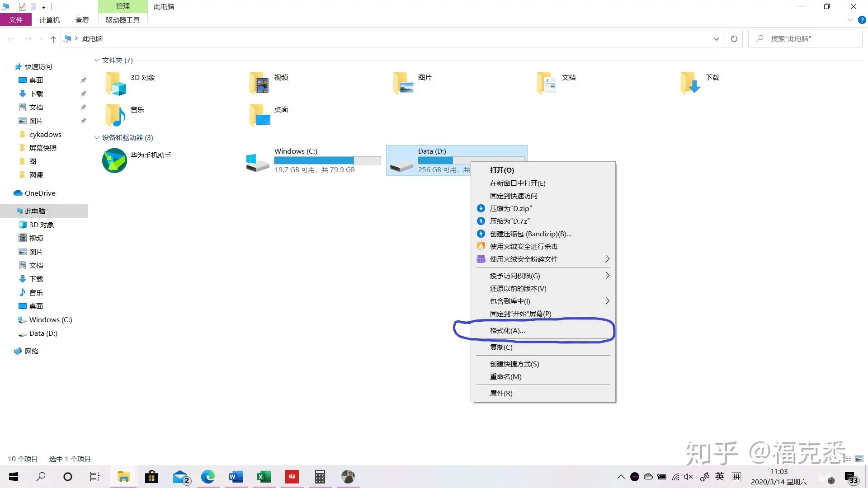Image resolution: width=868 pixels, height=488 pixels.
Task: Unpin 桌面 from 快速访问 via its pin icon
Action: point(83,80)
